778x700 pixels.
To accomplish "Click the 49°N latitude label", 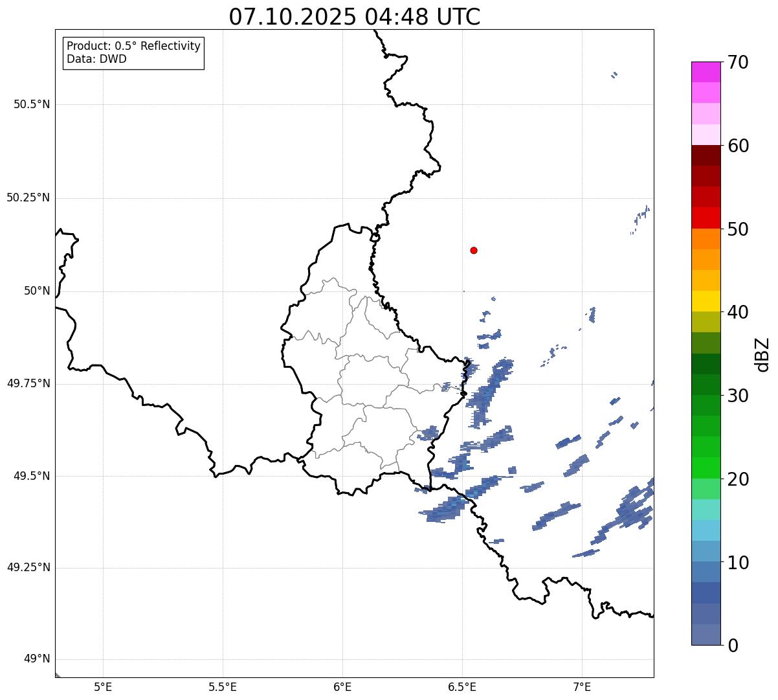I will (x=37, y=659).
